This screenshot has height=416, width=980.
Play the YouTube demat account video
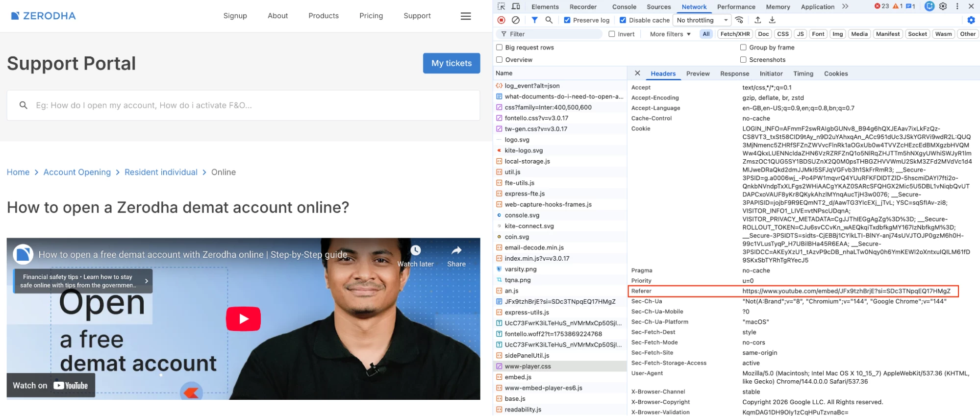tap(243, 319)
